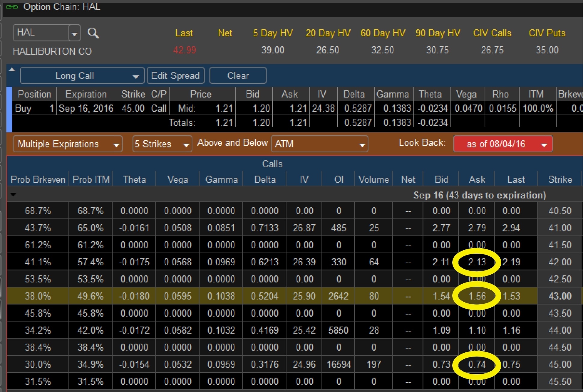Click the Clear button
The height and width of the screenshot is (392, 583).
tap(238, 75)
